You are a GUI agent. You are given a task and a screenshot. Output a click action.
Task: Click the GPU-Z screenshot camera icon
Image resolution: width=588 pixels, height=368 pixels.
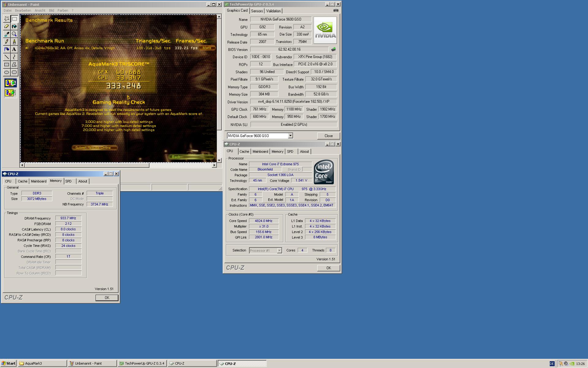pos(336,10)
